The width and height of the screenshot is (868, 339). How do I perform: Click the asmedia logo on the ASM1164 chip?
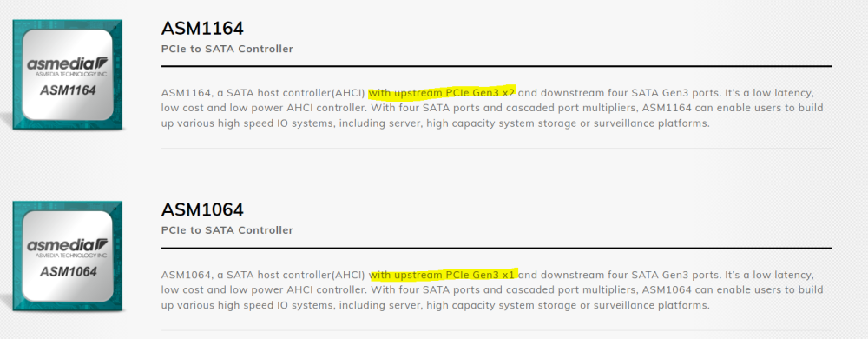(68, 63)
